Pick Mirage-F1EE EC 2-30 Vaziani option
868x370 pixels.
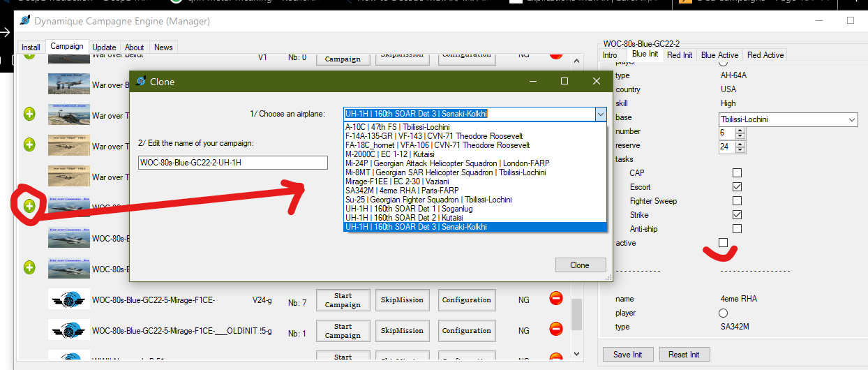pyautogui.click(x=475, y=181)
